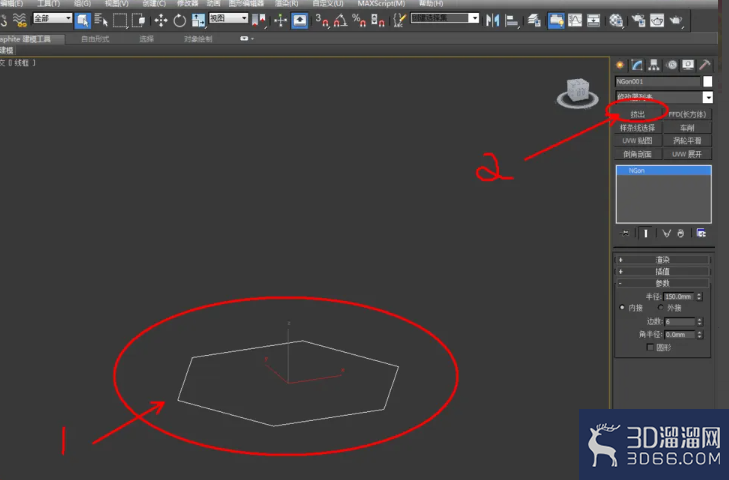Screen dimensions: 729x480
Task: Open selection filter dropdown 全部
Action: click(x=53, y=18)
